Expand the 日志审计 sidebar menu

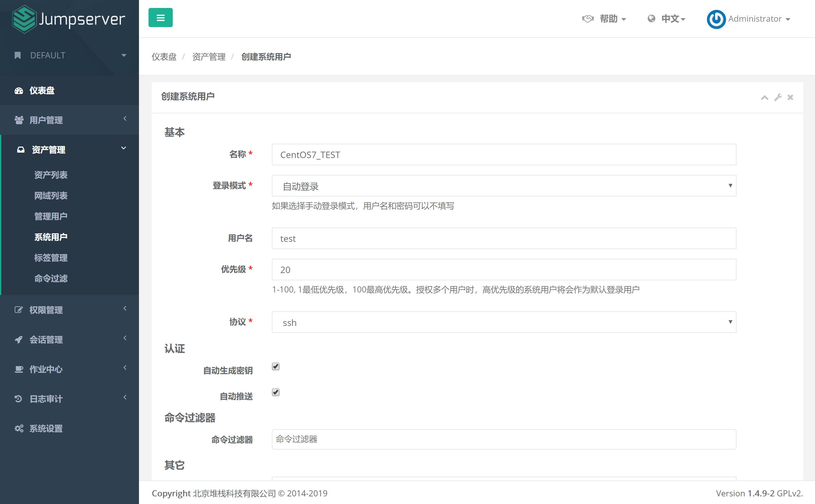tap(69, 399)
